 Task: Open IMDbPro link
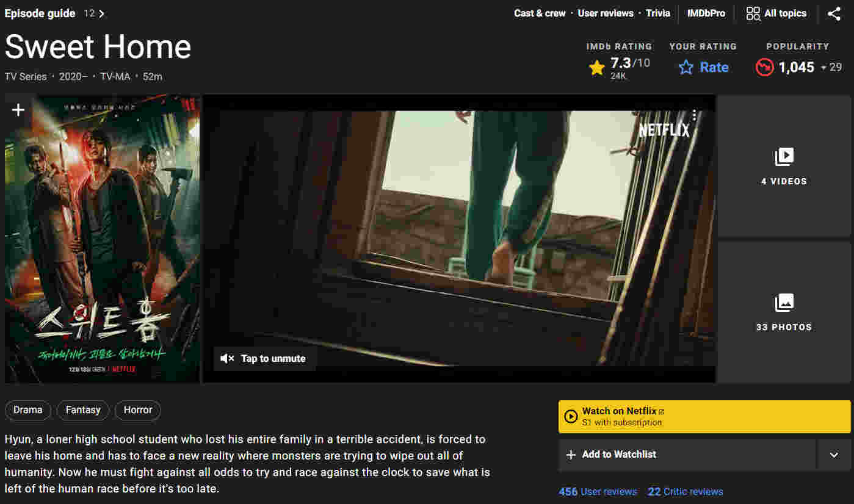click(x=706, y=13)
